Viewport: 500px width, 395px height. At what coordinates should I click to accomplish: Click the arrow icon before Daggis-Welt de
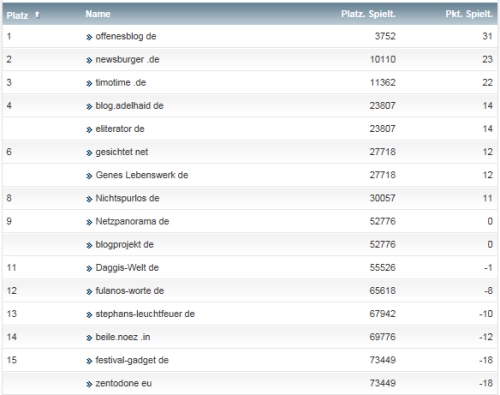(x=89, y=269)
